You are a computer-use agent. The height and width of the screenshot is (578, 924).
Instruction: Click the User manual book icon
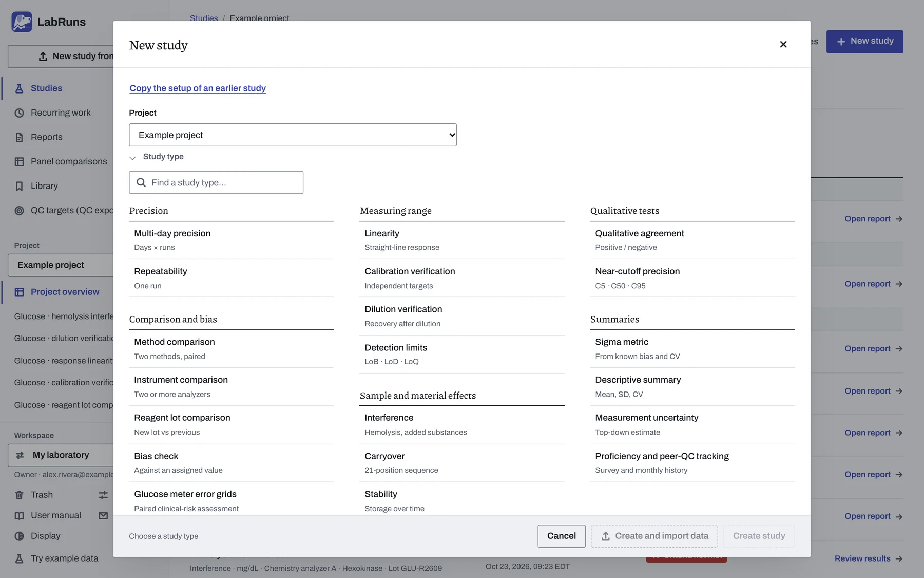pos(19,515)
